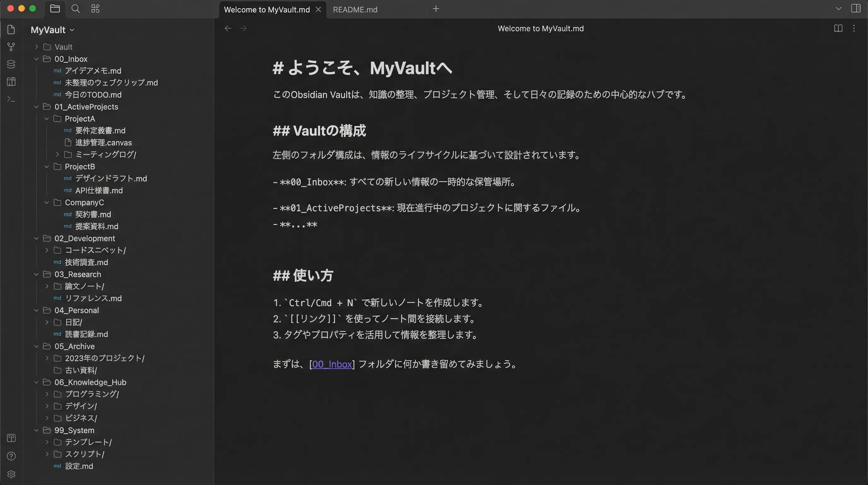Click the workspace layout icon above the gear

[11, 438]
